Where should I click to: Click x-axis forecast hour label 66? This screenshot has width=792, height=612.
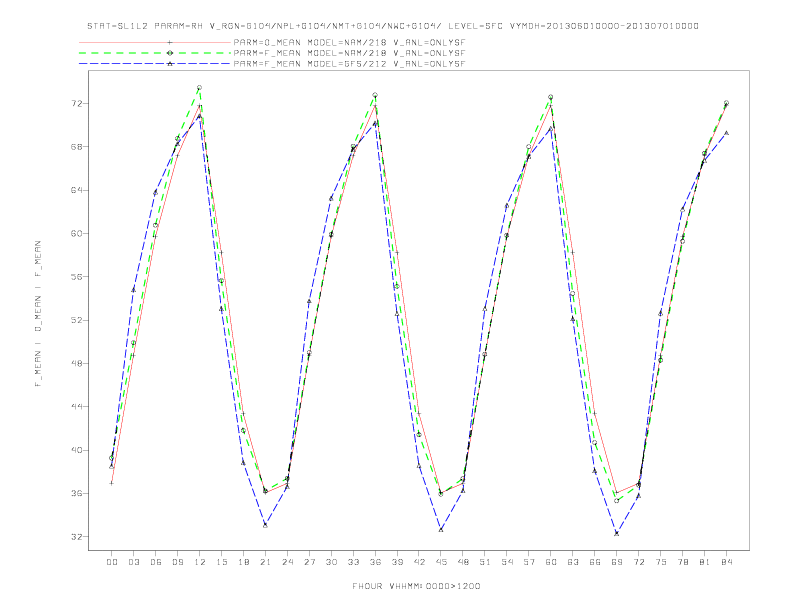(595, 562)
